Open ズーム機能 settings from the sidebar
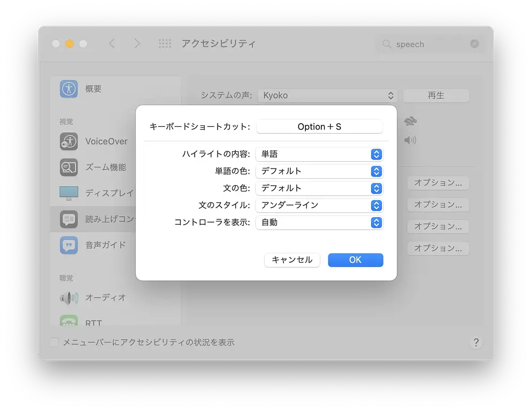The height and width of the screenshot is (411, 532). click(68, 167)
